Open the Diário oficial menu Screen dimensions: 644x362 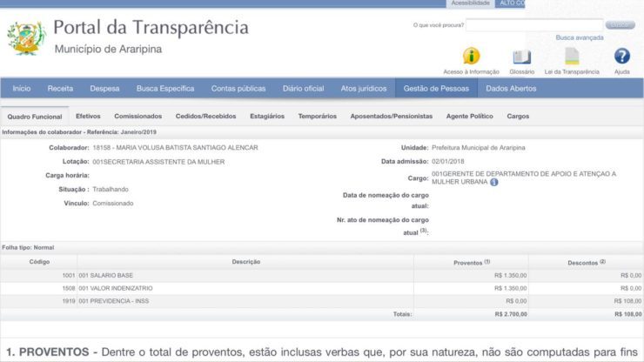point(303,89)
